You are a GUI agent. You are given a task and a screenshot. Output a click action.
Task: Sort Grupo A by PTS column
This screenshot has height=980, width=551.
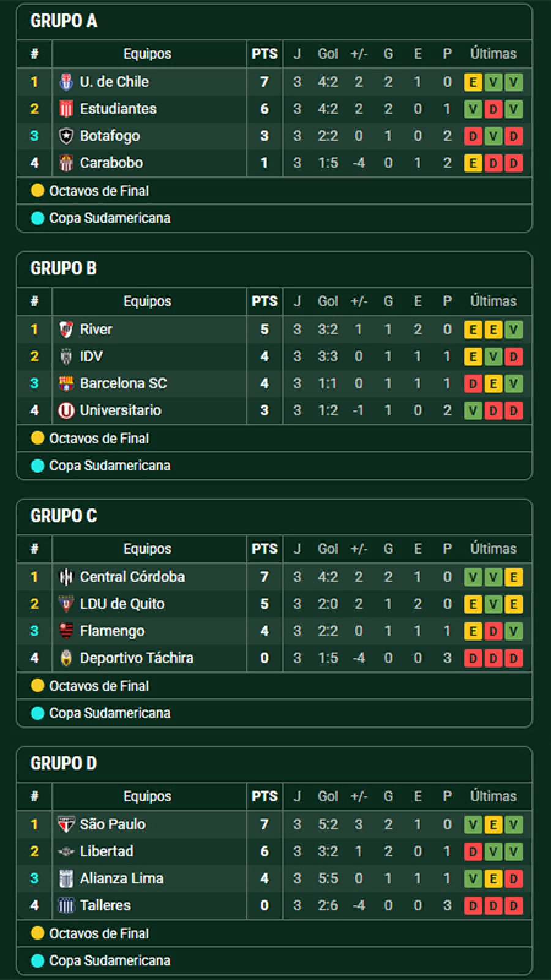click(264, 54)
